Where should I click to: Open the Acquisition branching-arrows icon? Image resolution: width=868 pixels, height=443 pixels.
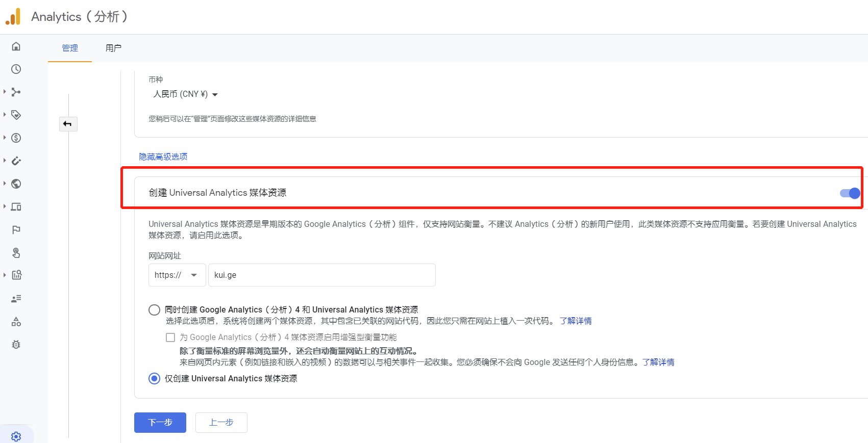16,92
